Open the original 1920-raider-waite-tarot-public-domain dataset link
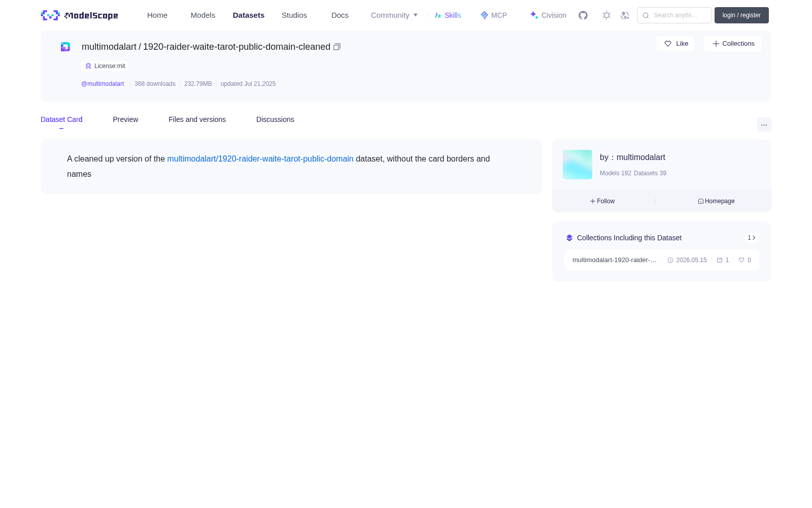This screenshot has height=508, width=812. pos(260,158)
